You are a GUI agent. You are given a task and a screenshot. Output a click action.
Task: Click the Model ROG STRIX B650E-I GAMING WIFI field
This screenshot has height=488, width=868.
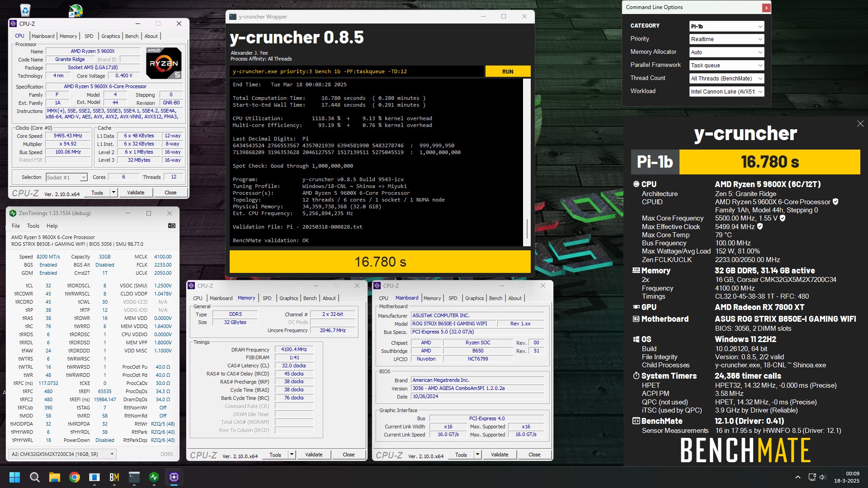(453, 324)
